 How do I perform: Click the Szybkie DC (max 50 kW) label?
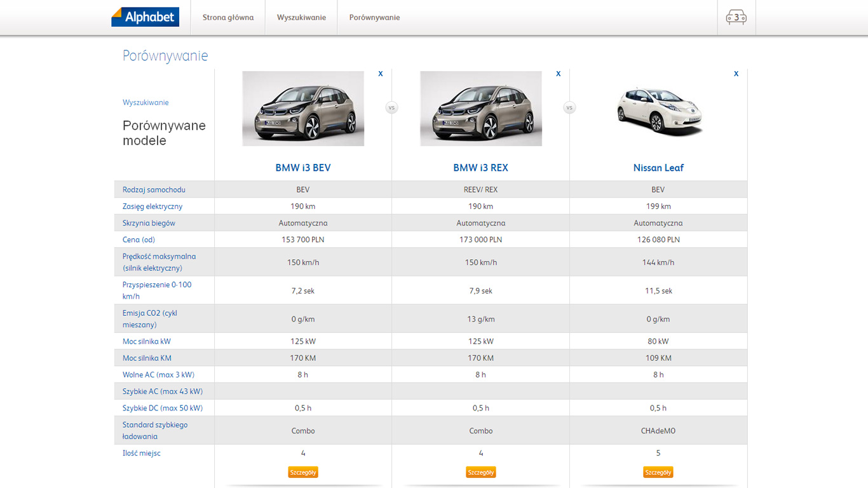coord(163,408)
